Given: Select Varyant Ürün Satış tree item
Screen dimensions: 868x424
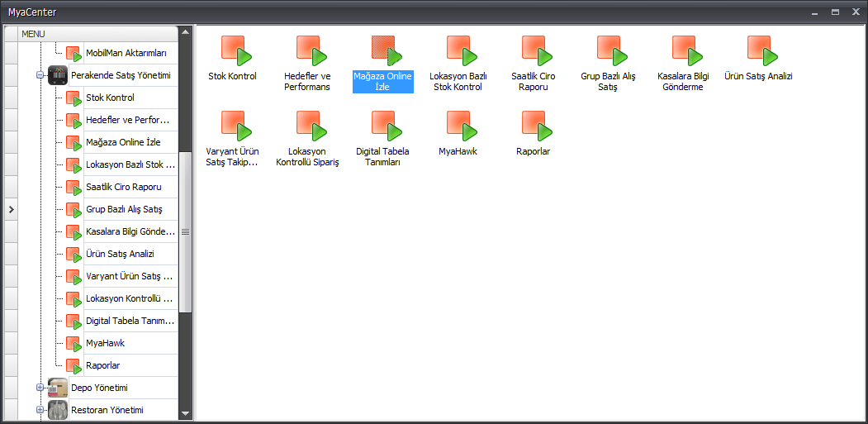Looking at the screenshot, I should pyautogui.click(x=130, y=277).
